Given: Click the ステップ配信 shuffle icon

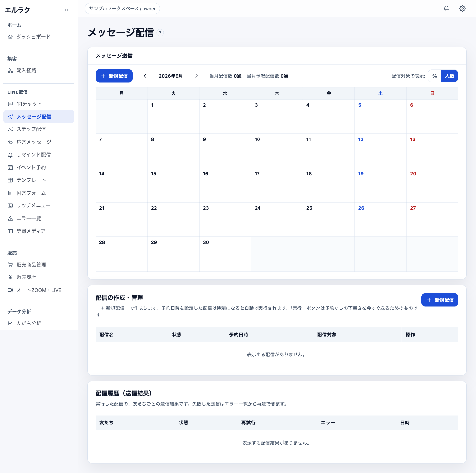Looking at the screenshot, I should 10,129.
